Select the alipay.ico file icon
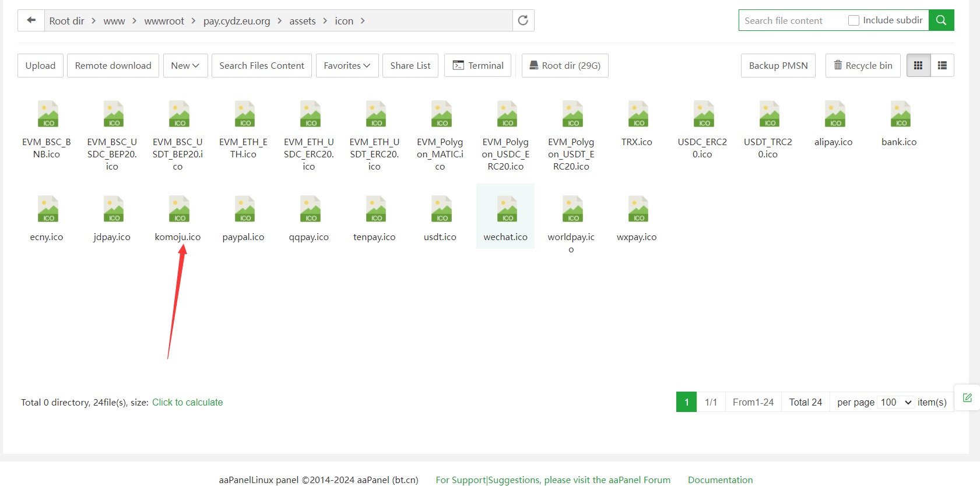Screen dimensions: 980x486 click(834, 114)
